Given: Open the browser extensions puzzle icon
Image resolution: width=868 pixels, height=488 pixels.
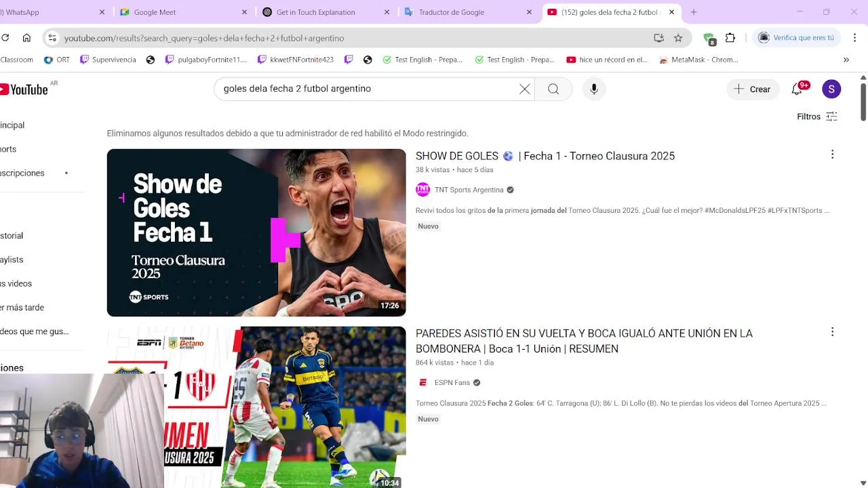Looking at the screenshot, I should (x=730, y=38).
